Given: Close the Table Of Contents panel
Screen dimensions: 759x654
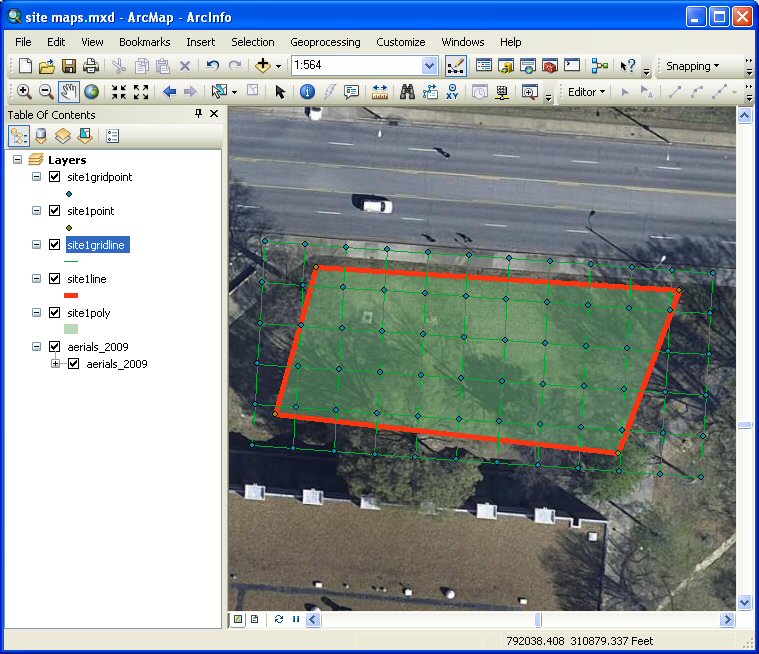Looking at the screenshot, I should click(214, 114).
